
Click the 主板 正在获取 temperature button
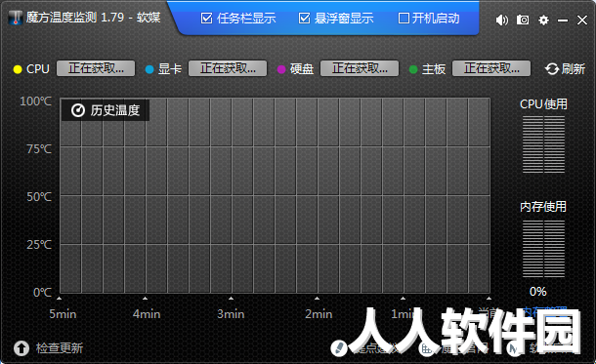click(x=491, y=68)
